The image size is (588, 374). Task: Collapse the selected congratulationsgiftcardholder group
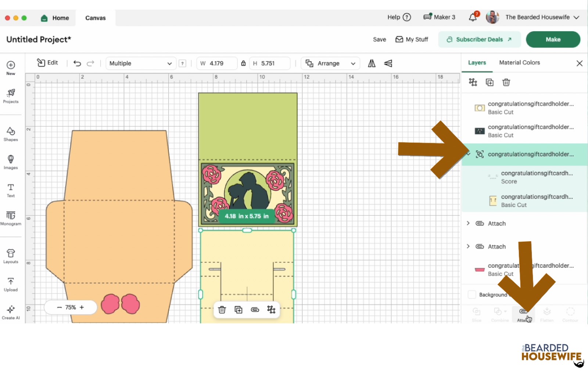click(x=469, y=154)
